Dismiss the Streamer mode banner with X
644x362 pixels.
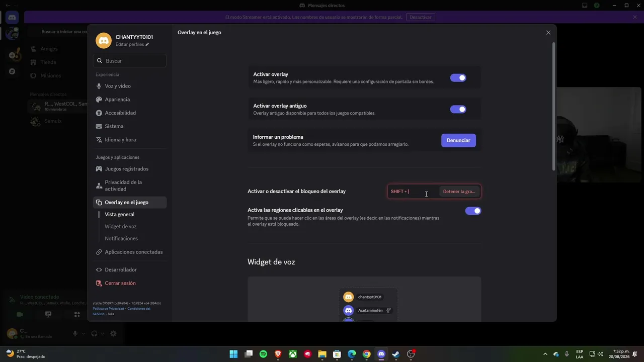pyautogui.click(x=635, y=17)
